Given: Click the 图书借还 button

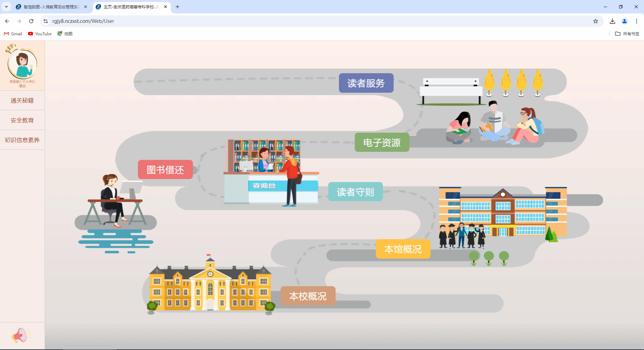Looking at the screenshot, I should click(165, 170).
